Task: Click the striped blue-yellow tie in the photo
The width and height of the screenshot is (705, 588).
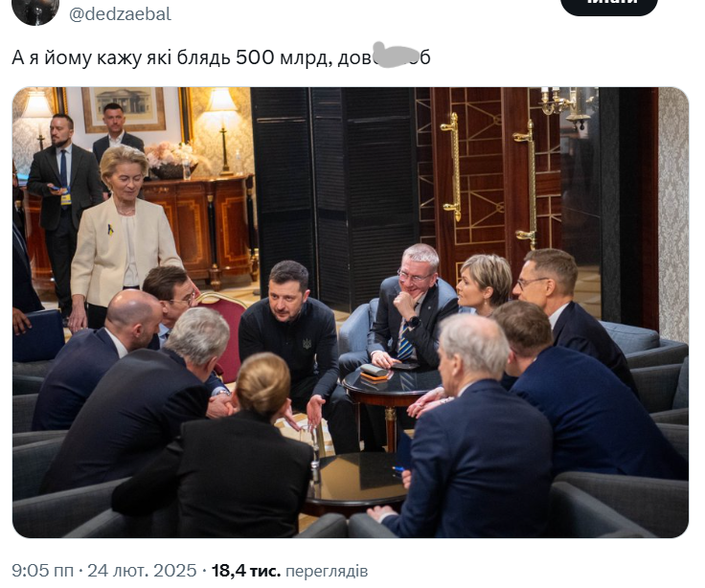Action: pos(405,343)
